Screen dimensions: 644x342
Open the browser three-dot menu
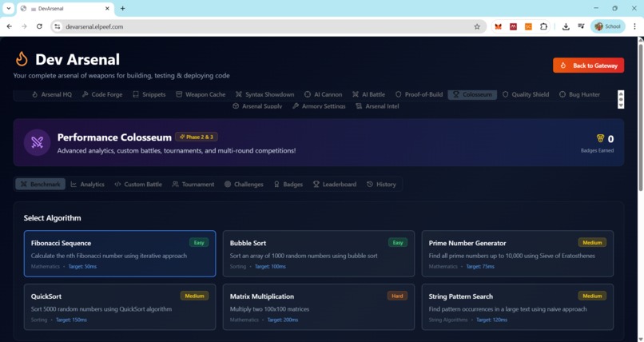(634, 26)
